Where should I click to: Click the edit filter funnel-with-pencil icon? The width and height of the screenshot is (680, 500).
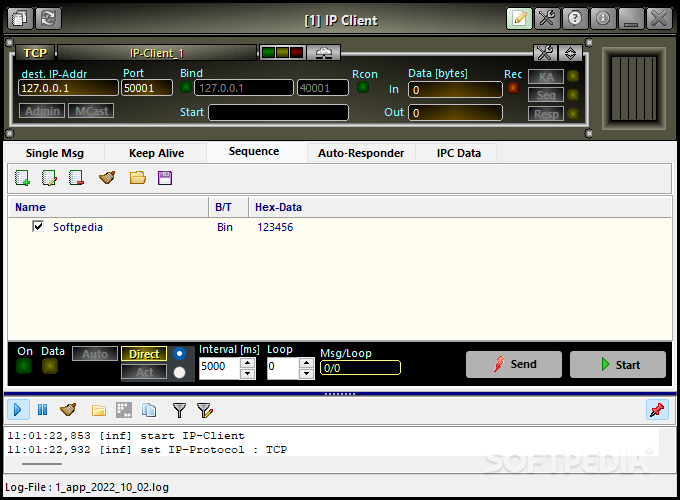pyautogui.click(x=205, y=410)
